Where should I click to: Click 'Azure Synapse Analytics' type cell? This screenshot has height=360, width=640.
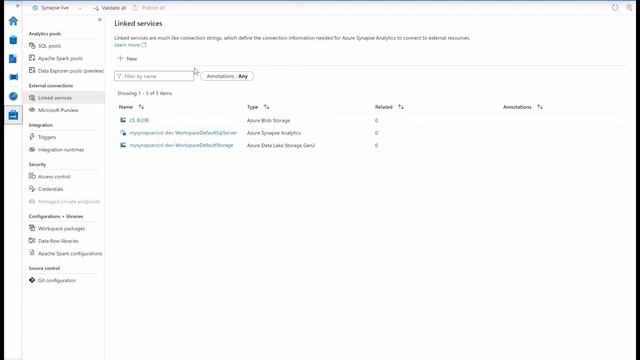tap(274, 133)
